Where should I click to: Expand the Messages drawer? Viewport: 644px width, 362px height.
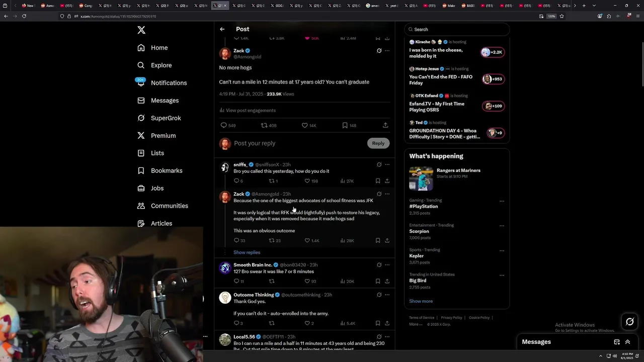tap(627, 342)
